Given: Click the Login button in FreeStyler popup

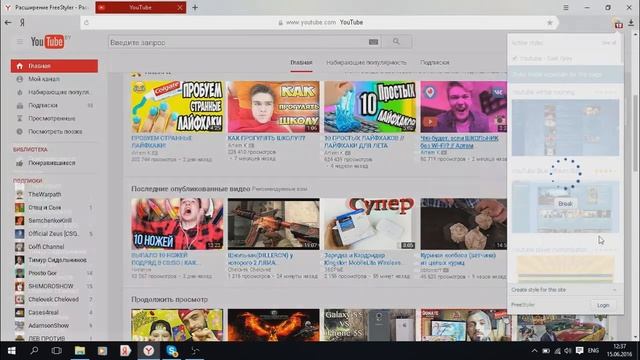Looking at the screenshot, I should tap(603, 305).
